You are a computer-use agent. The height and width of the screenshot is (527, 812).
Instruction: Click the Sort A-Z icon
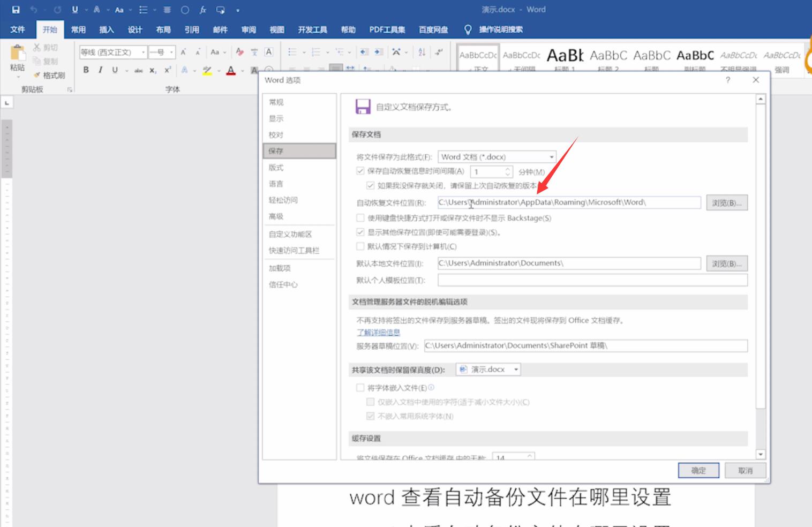point(422,52)
